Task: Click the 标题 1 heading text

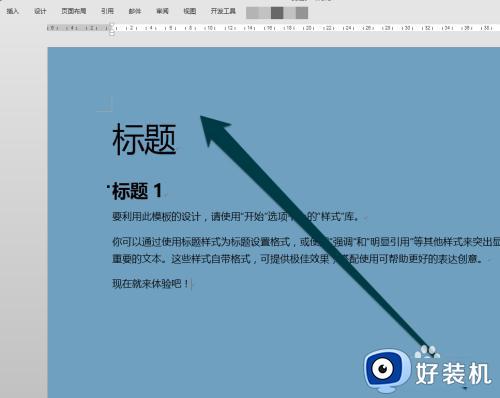Action: point(137,191)
